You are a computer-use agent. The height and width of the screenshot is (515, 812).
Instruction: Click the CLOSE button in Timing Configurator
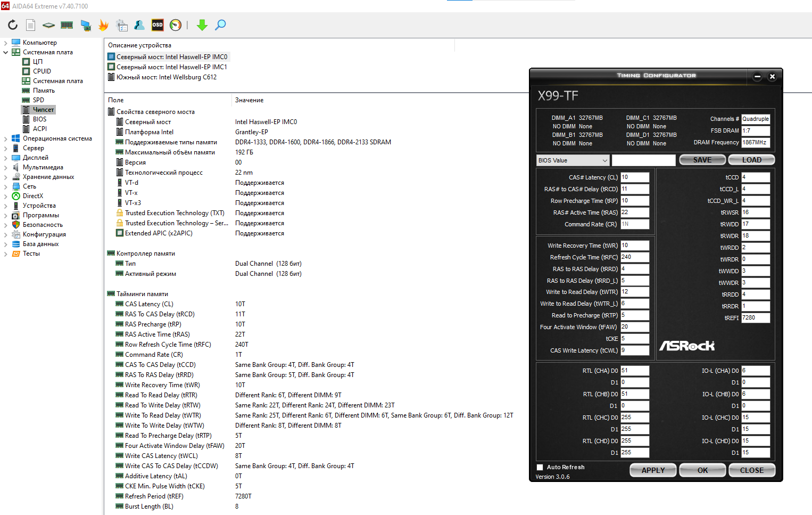tap(752, 470)
